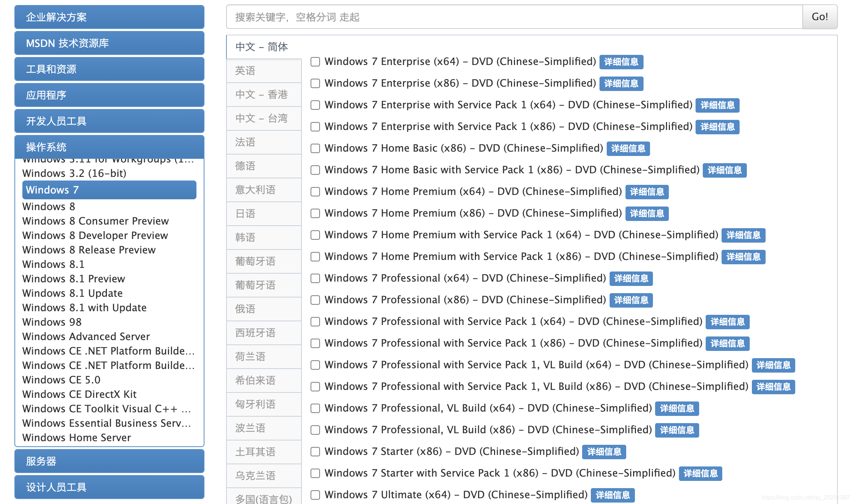Open the 日语 language tab
This screenshot has height=504, width=853.
(264, 213)
